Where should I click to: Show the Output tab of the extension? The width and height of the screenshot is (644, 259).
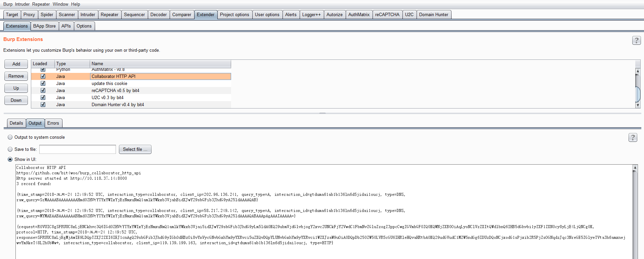tap(35, 123)
